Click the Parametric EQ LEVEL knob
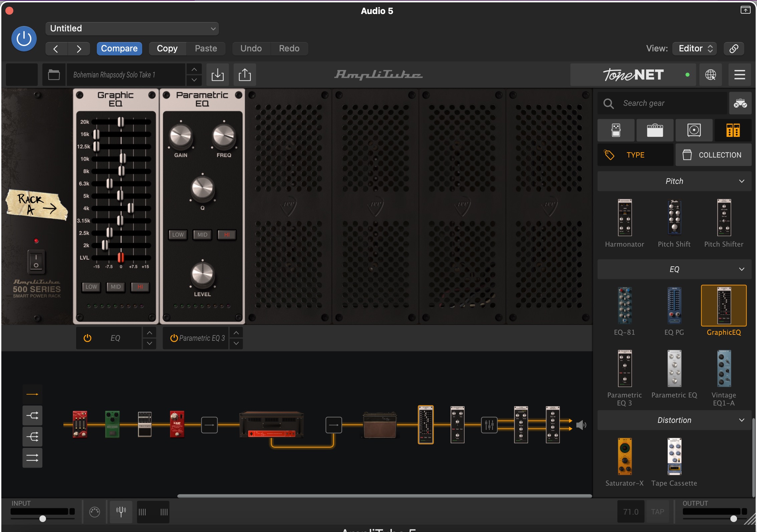The height and width of the screenshot is (532, 757). [x=202, y=275]
